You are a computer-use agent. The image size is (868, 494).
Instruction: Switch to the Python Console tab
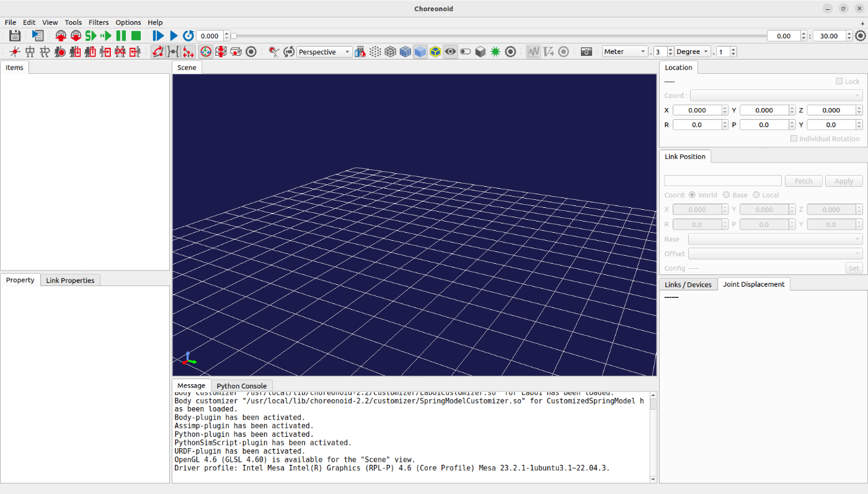coord(241,386)
